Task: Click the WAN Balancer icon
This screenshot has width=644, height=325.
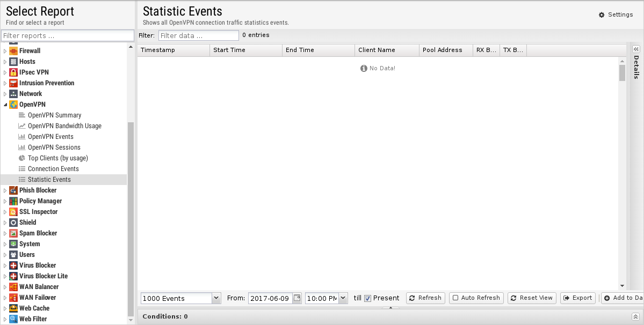Action: [x=13, y=287]
